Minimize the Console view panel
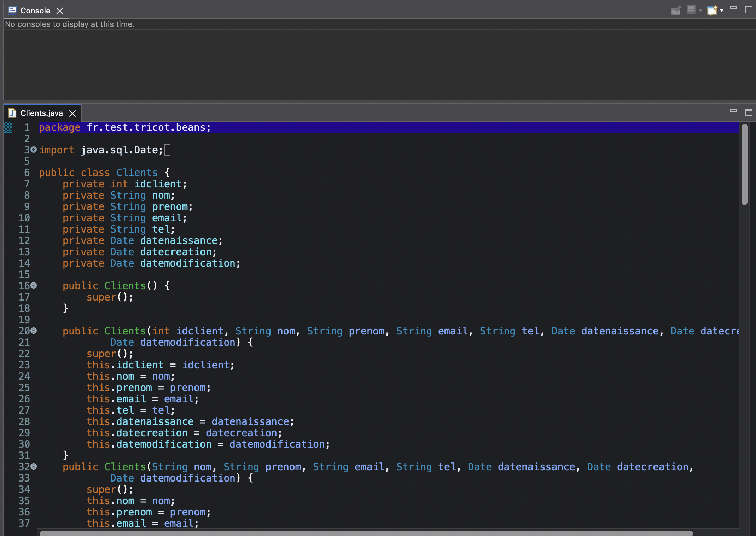 pyautogui.click(x=733, y=8)
